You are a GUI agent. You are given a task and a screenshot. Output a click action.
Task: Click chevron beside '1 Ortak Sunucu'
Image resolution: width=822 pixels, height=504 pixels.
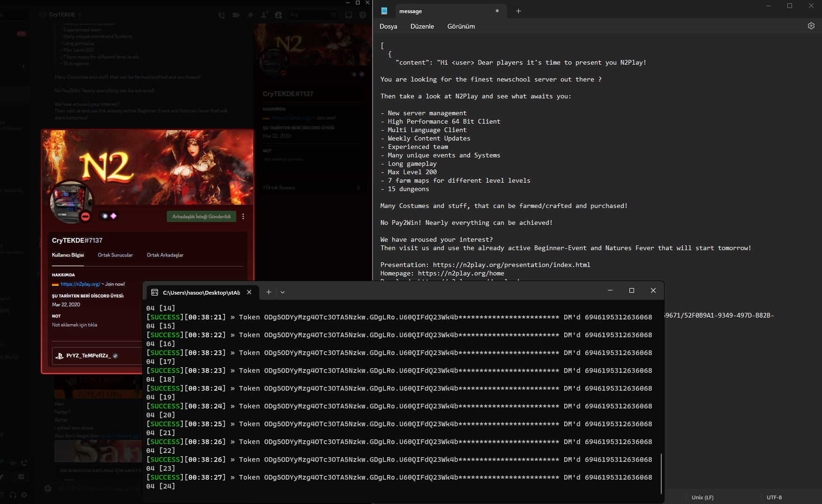click(x=359, y=187)
